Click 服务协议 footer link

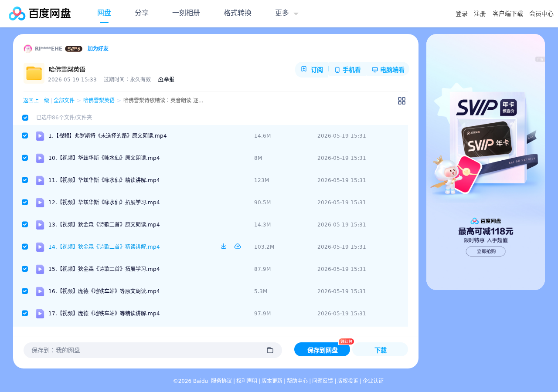point(221,381)
